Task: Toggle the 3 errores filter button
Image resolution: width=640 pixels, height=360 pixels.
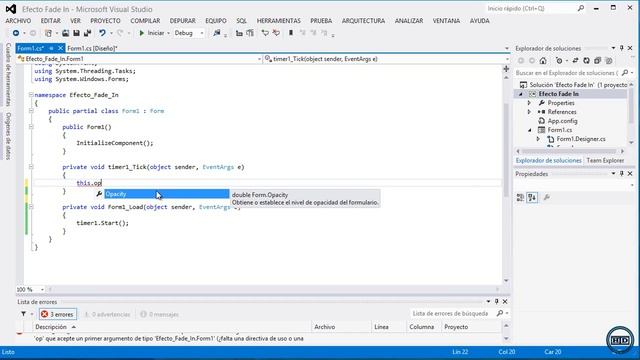Action: coord(58,314)
